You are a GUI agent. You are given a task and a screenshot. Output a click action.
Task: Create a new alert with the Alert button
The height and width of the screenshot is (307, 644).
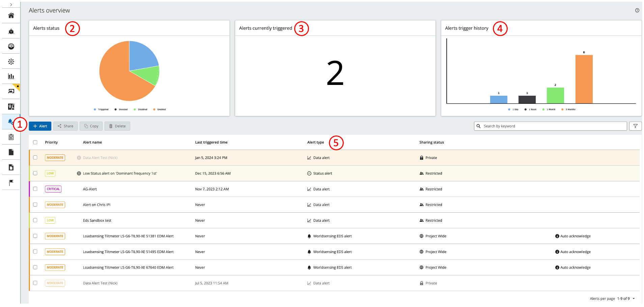pos(40,126)
